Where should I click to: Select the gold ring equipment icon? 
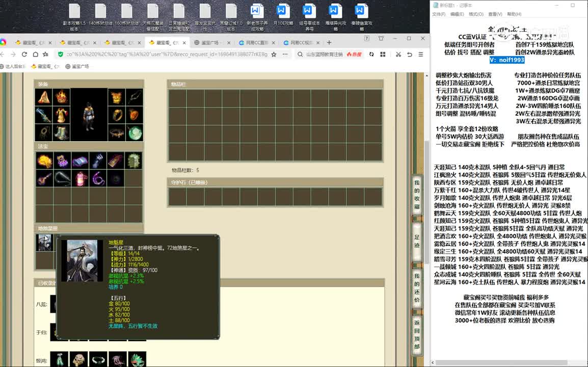point(117,115)
